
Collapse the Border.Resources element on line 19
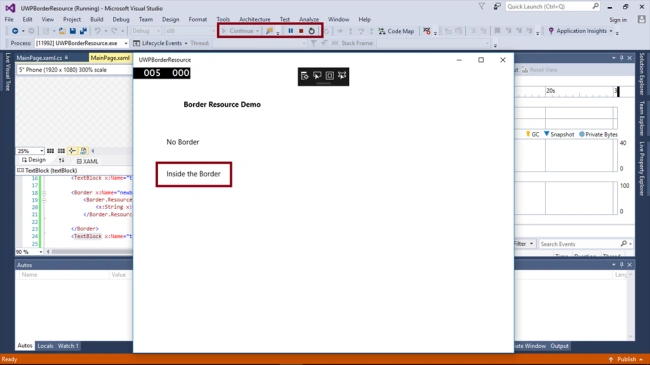coord(44,200)
